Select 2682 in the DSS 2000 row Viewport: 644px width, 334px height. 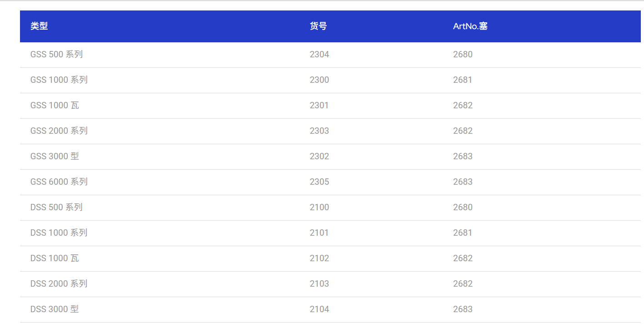click(x=463, y=284)
